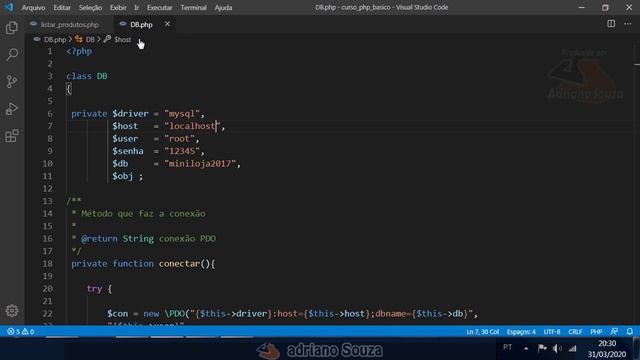Open taskbar clock showing 20:30
Viewport: 640px width, 360px height.
[607, 349]
